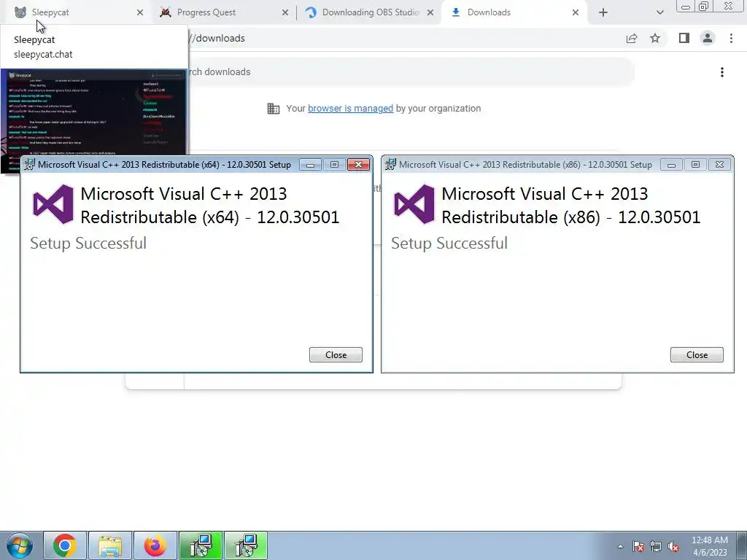The image size is (747, 560).
Task: Click the x64 setup window title icon
Action: pos(29,164)
